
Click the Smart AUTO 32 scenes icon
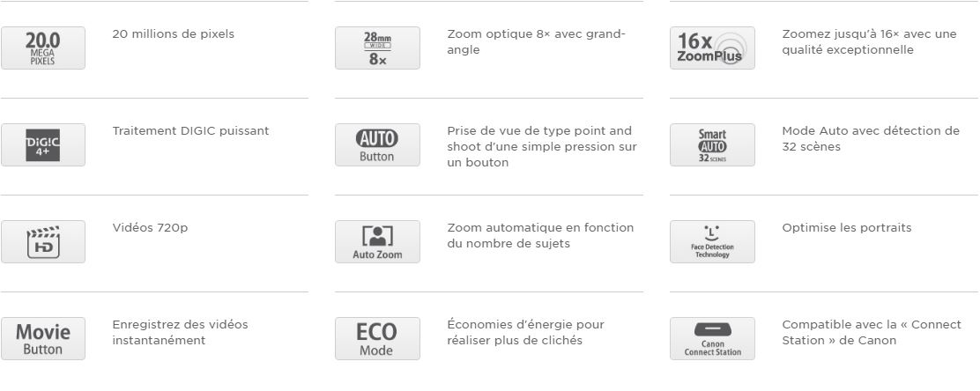[x=712, y=144]
